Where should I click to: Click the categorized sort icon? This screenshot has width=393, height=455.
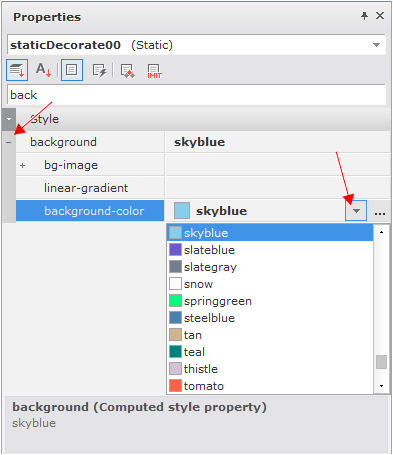coord(17,70)
